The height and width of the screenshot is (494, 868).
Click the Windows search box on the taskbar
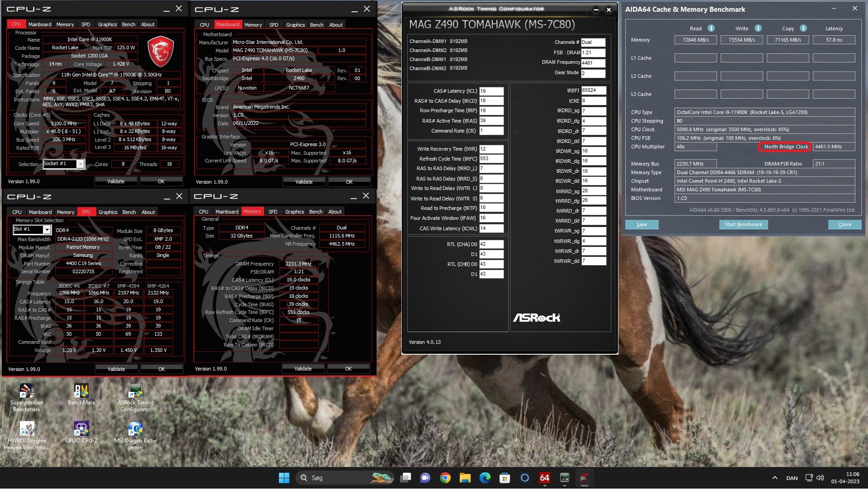coord(344,478)
